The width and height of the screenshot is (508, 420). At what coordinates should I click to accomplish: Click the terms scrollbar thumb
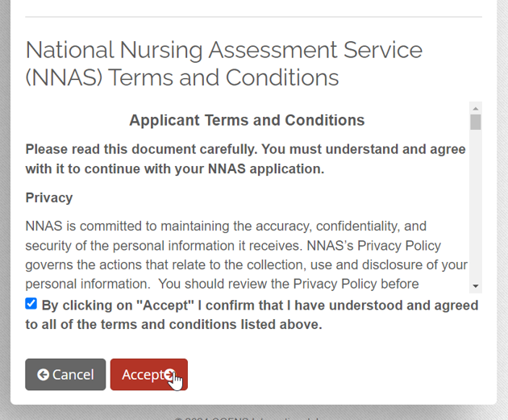point(476,122)
